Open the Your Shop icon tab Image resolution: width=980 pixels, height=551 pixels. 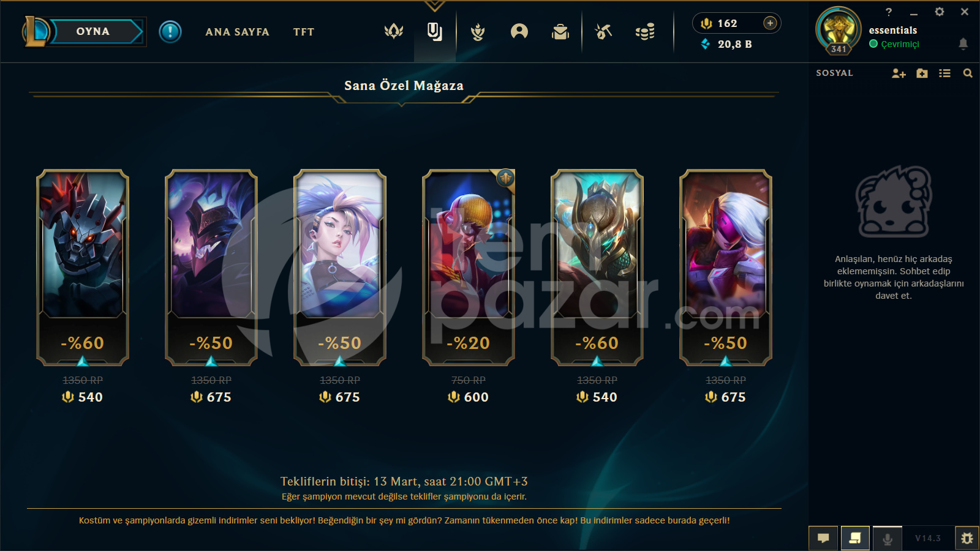435,31
